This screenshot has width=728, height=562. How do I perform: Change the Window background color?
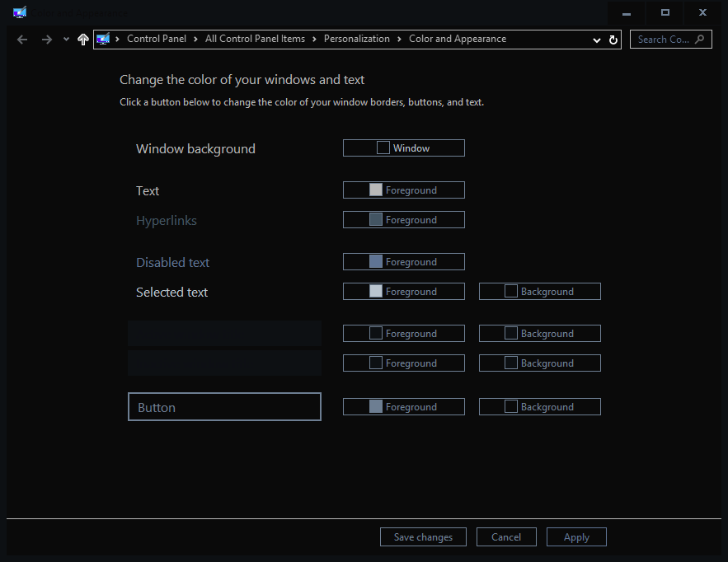coord(403,148)
